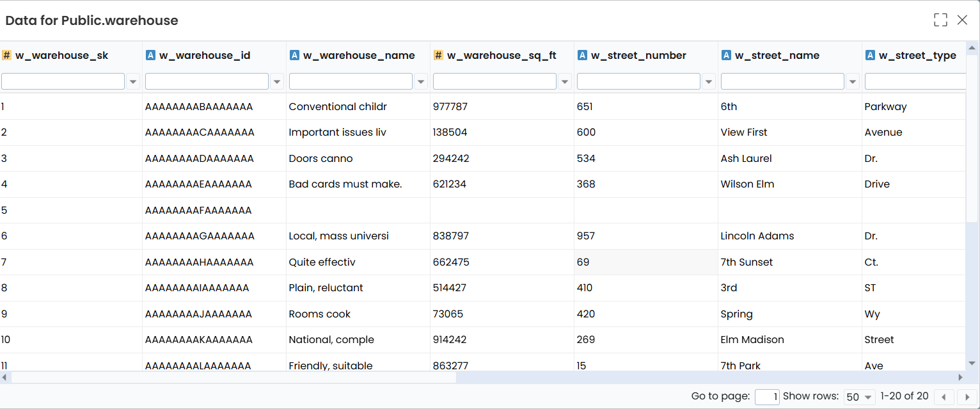Click the numeric type icon beside w_warehouse_sq_ft
980x409 pixels.
pos(438,55)
